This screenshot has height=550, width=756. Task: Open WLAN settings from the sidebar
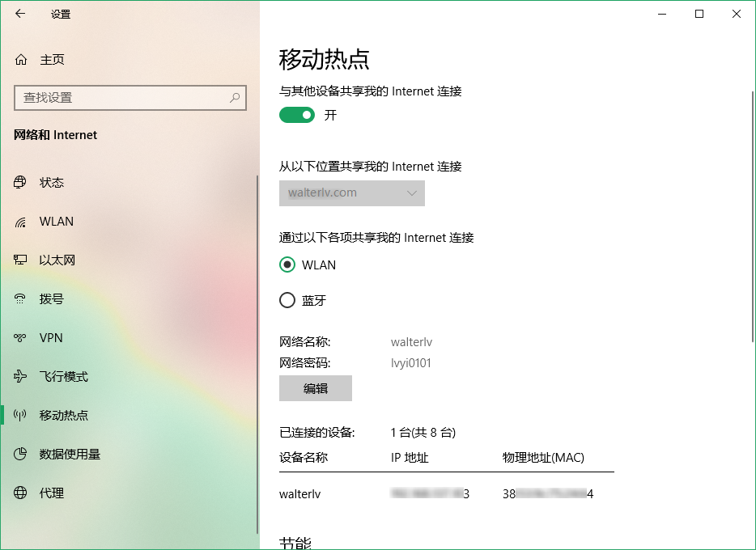(20, 222)
